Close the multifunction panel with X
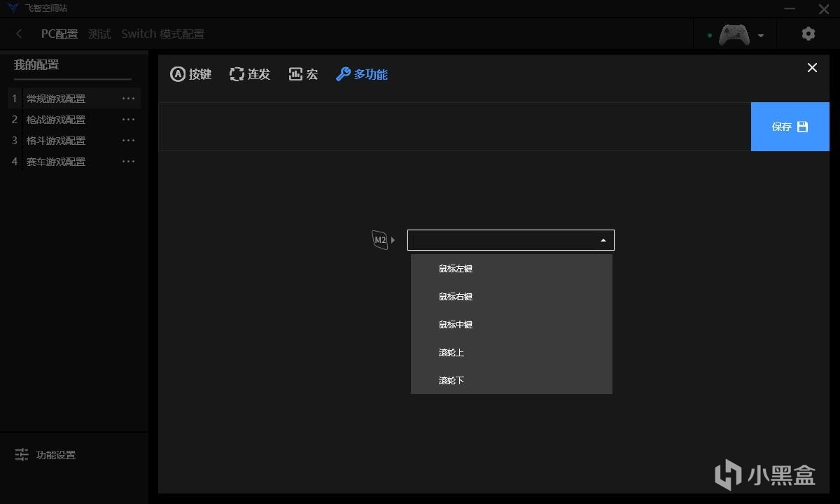 pyautogui.click(x=812, y=68)
